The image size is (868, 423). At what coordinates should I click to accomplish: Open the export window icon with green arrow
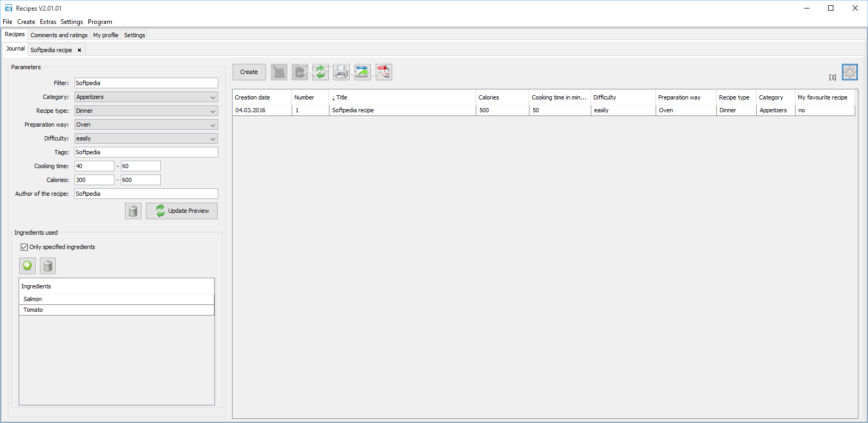[x=362, y=72]
